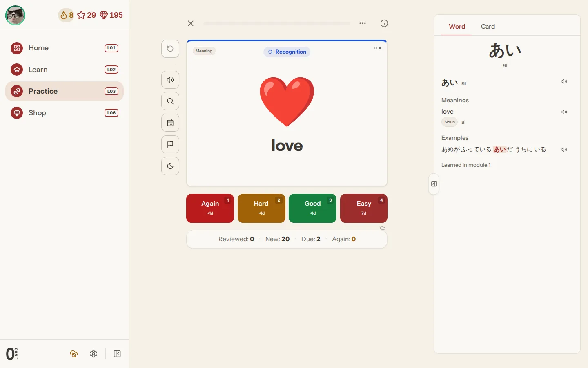Click the 'Due: 2' counter
Viewport: 588px width, 368px height.
[x=311, y=239]
